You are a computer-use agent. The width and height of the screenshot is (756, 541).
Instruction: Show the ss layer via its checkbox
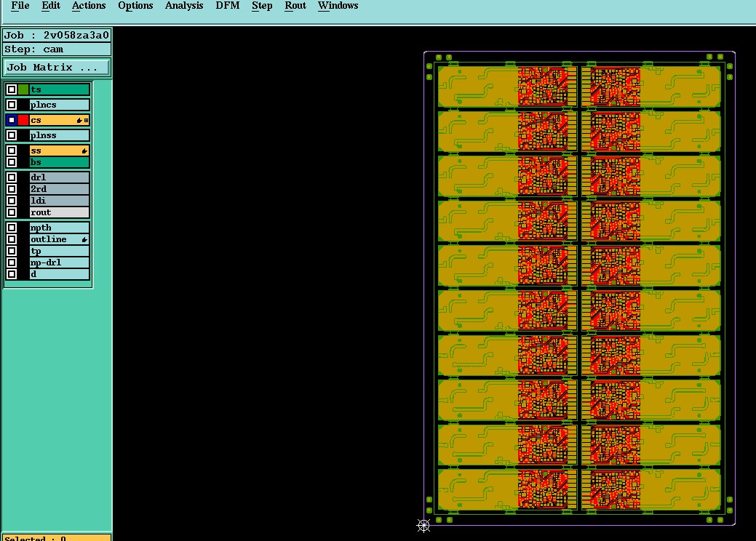click(12, 151)
